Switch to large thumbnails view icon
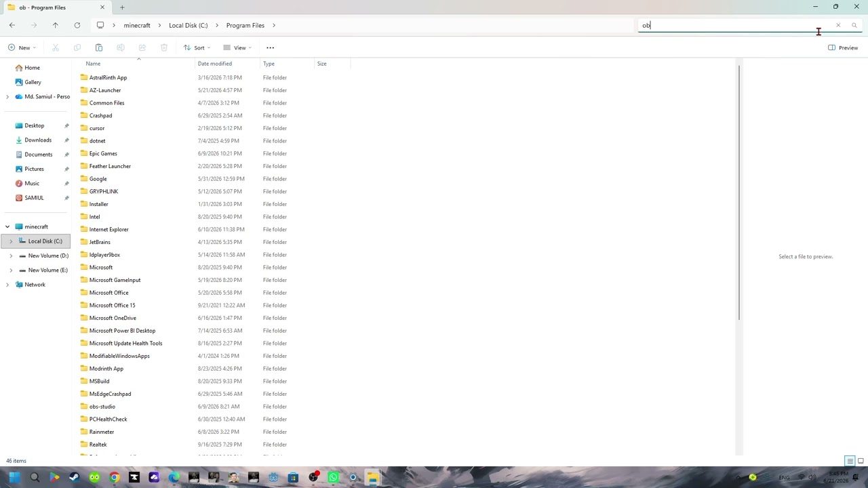This screenshot has width=868, height=488. tap(861, 461)
